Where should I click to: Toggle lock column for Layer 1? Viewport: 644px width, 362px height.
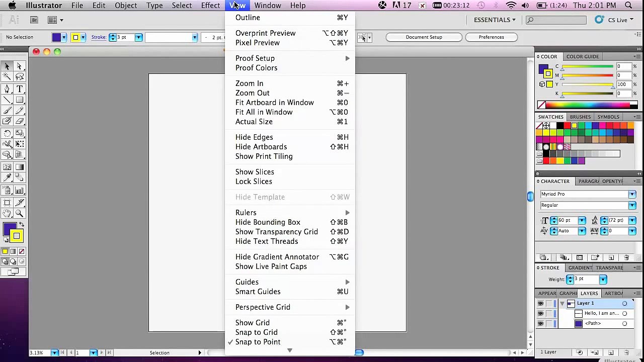point(549,304)
